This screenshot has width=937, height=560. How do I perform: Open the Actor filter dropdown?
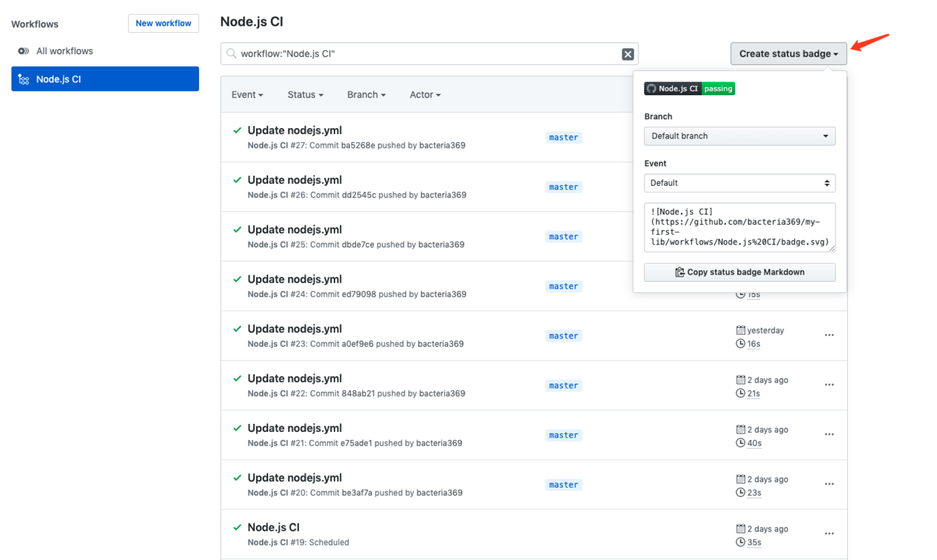[x=425, y=94]
